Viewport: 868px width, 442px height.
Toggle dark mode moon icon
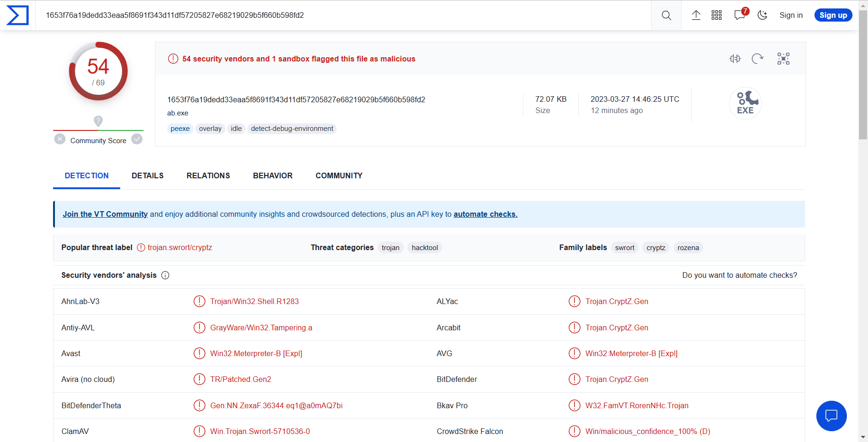[x=763, y=15]
